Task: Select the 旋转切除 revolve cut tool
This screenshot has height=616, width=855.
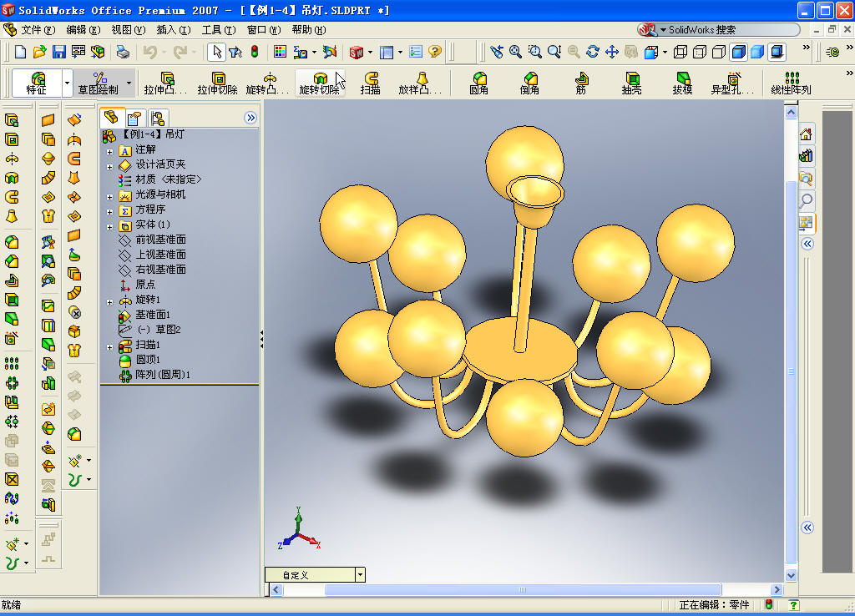Action: (x=319, y=83)
